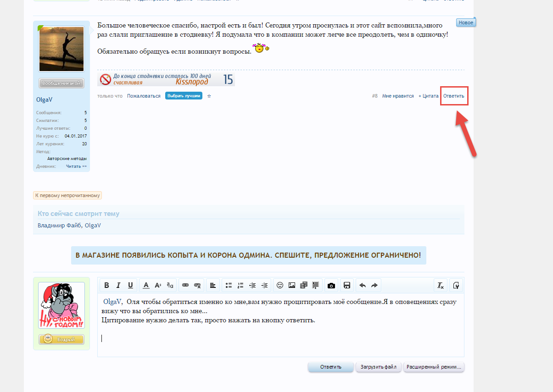Apply italic formatting in the editor
The image size is (553, 392).
(118, 285)
